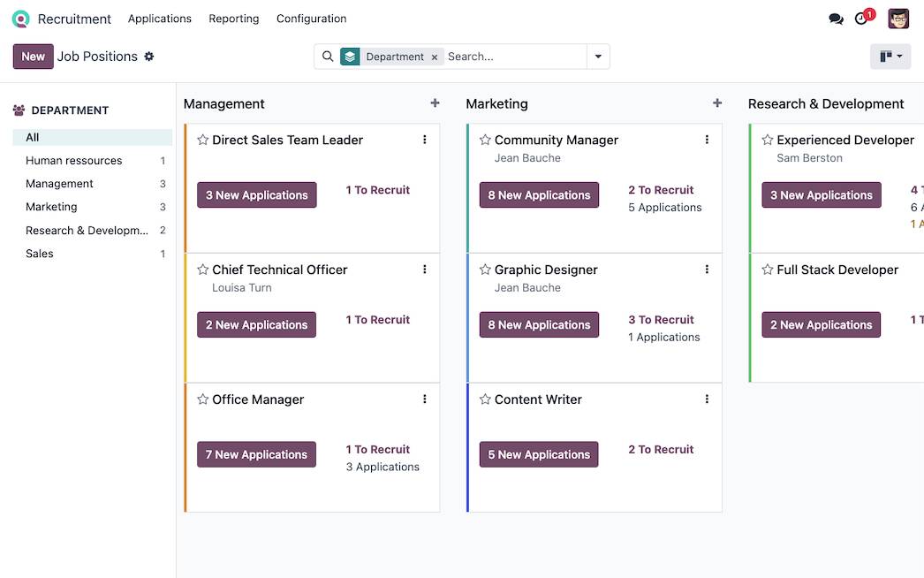
Task: Add a position in Marketing with plus icon
Action: pos(716,103)
